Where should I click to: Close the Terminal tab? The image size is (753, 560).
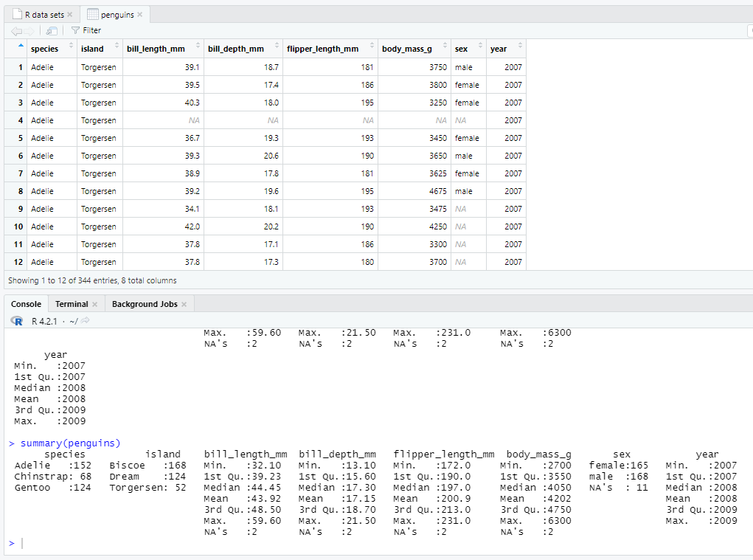[x=94, y=304]
